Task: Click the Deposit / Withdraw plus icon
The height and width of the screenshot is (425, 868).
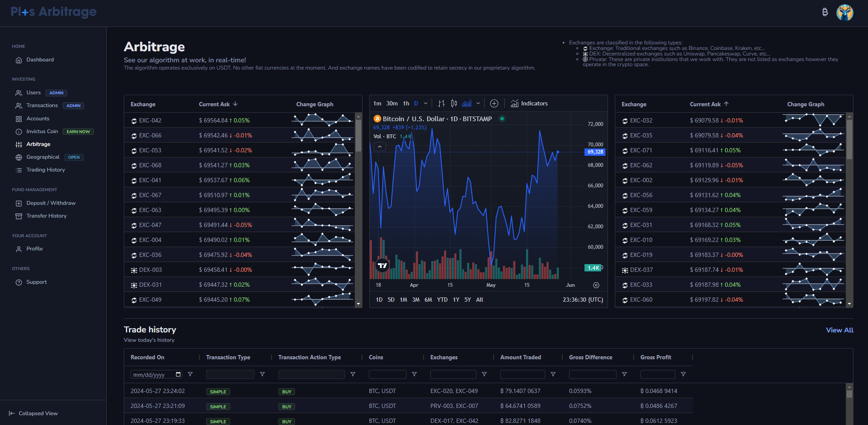Action: coord(19,204)
